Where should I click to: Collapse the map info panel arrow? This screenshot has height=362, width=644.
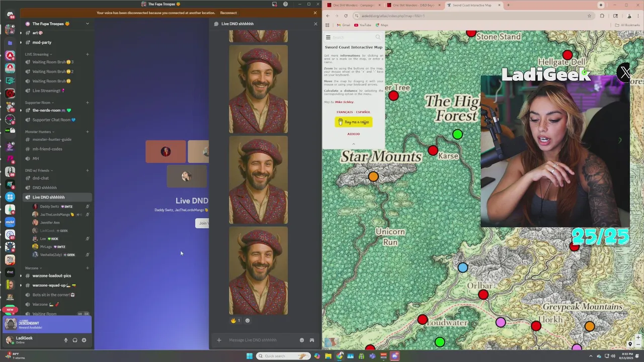(353, 144)
